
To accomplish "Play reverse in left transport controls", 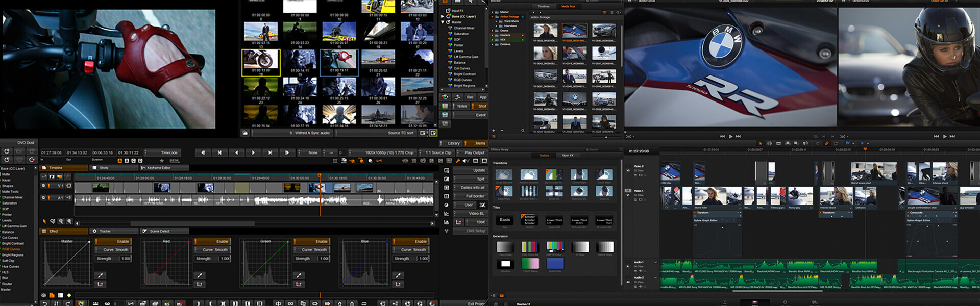I will (236, 152).
